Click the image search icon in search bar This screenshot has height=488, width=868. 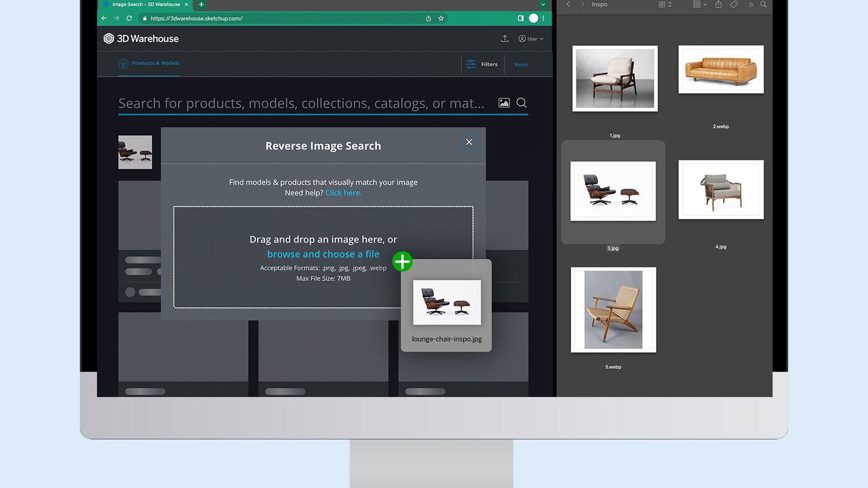coord(504,103)
